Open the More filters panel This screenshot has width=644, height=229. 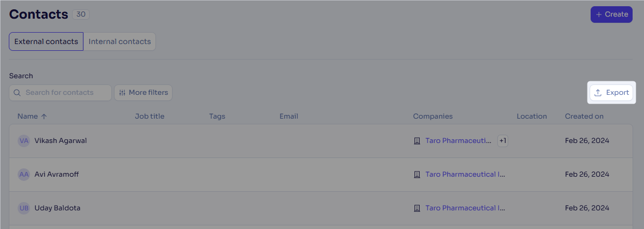[143, 93]
